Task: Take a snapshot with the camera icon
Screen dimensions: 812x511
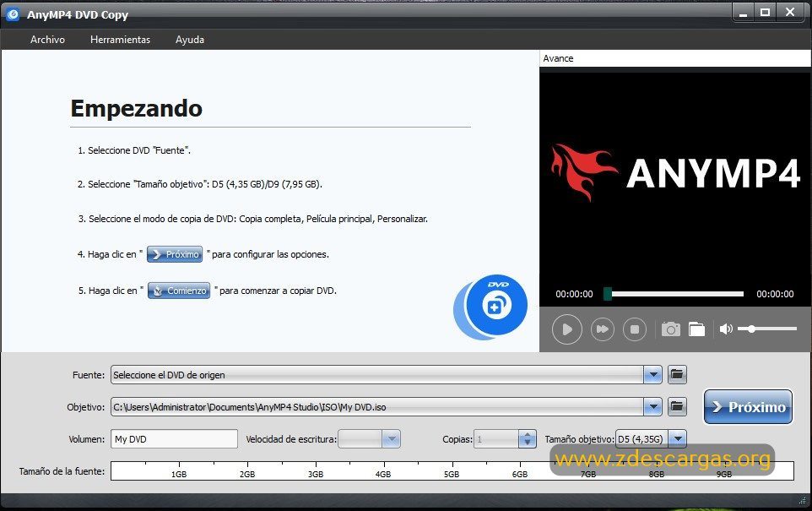Action: (x=671, y=329)
